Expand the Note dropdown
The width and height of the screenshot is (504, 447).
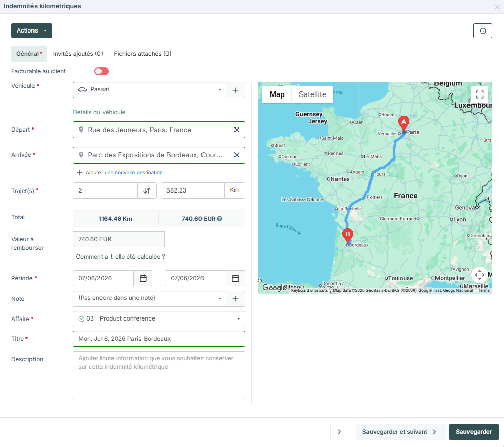tap(149, 299)
